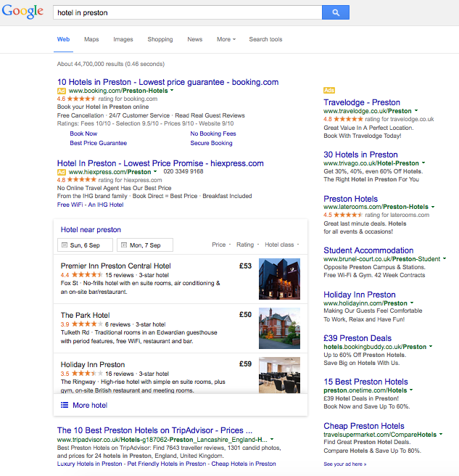Click the Book Now sitelink
The height and width of the screenshot is (476, 459).
(x=83, y=134)
